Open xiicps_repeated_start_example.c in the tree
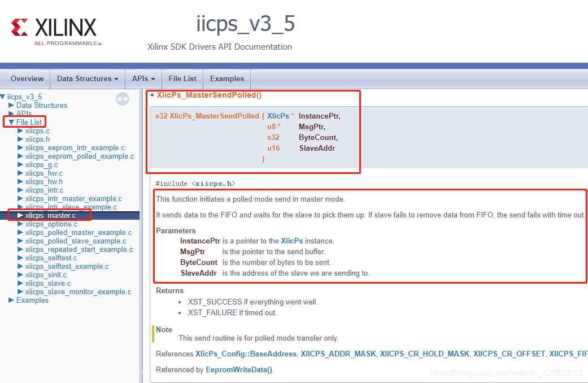The height and width of the screenshot is (383, 588). coord(79,250)
